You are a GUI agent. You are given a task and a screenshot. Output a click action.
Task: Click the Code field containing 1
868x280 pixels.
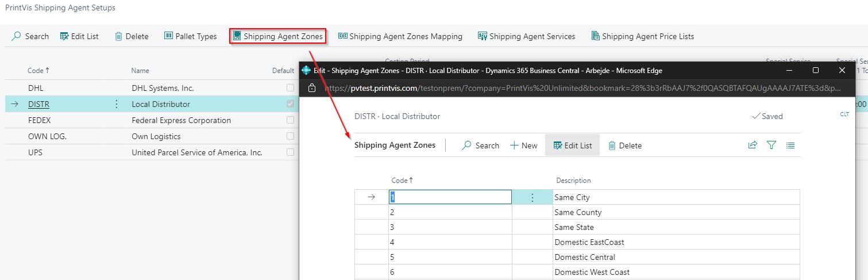point(450,197)
